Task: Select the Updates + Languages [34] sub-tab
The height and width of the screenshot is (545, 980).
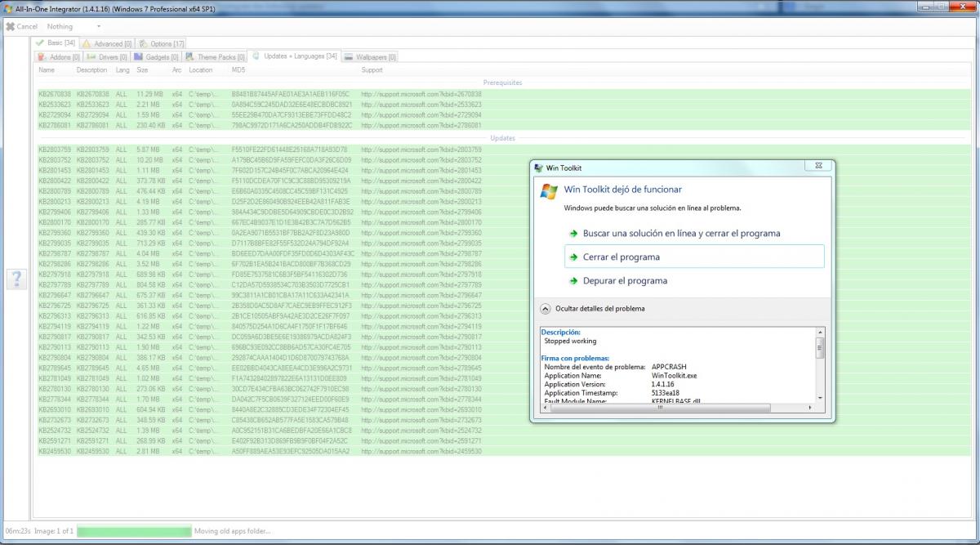Action: point(294,56)
